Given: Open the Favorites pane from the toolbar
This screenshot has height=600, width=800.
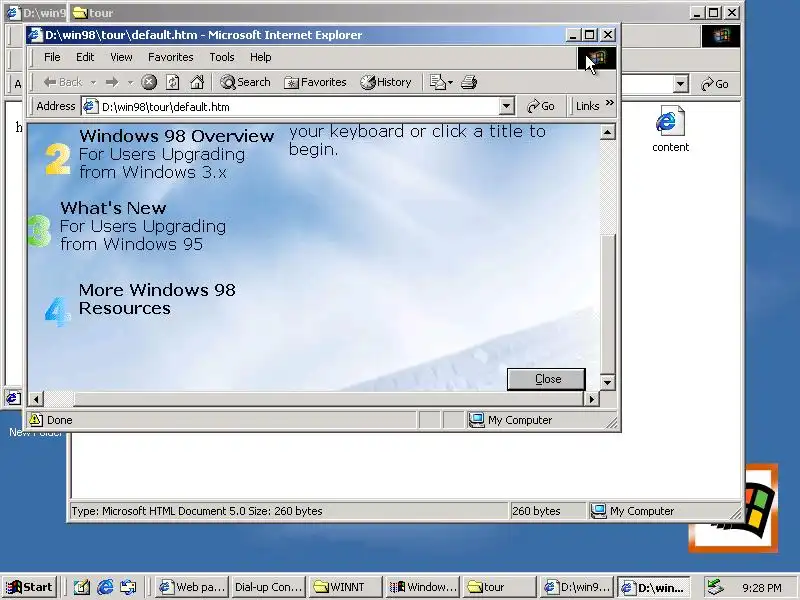Looking at the screenshot, I should coord(315,82).
